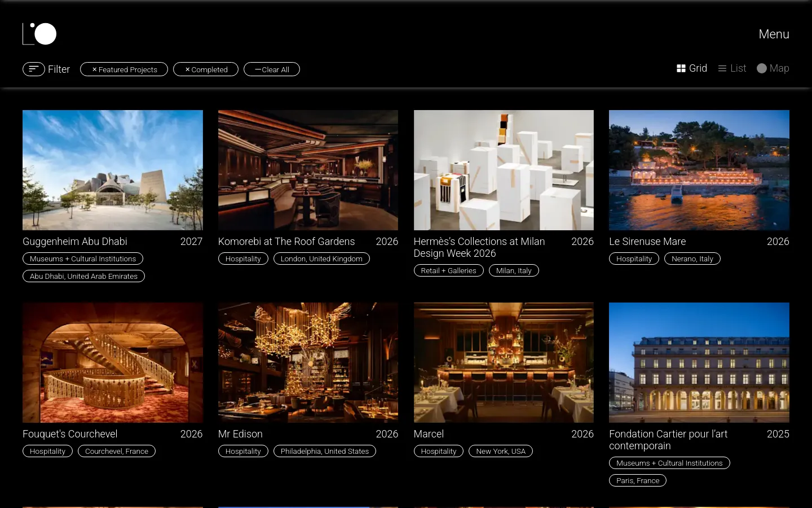Viewport: 812px width, 508px height.
Task: Click Fondation Cartier pour l'art contemporain title
Action: tap(668, 440)
